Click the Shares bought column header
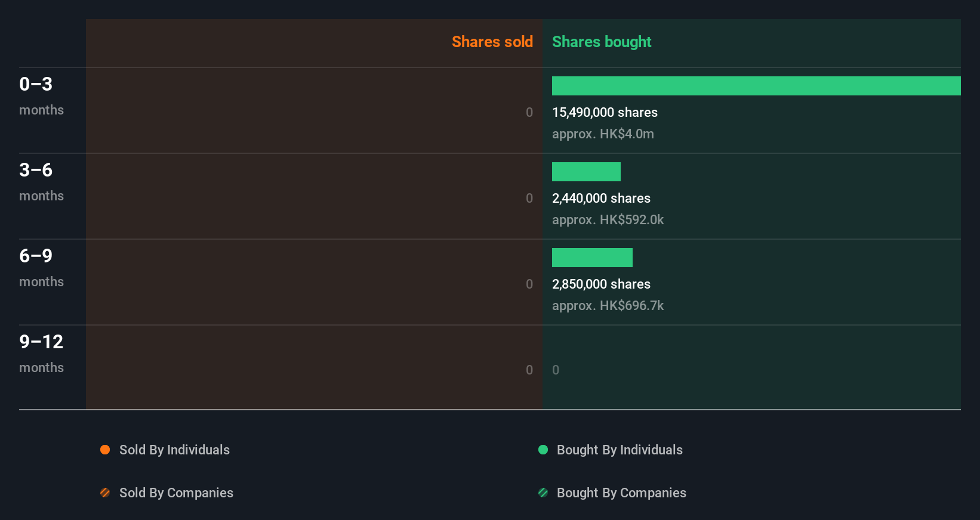The height and width of the screenshot is (520, 980). (x=602, y=42)
